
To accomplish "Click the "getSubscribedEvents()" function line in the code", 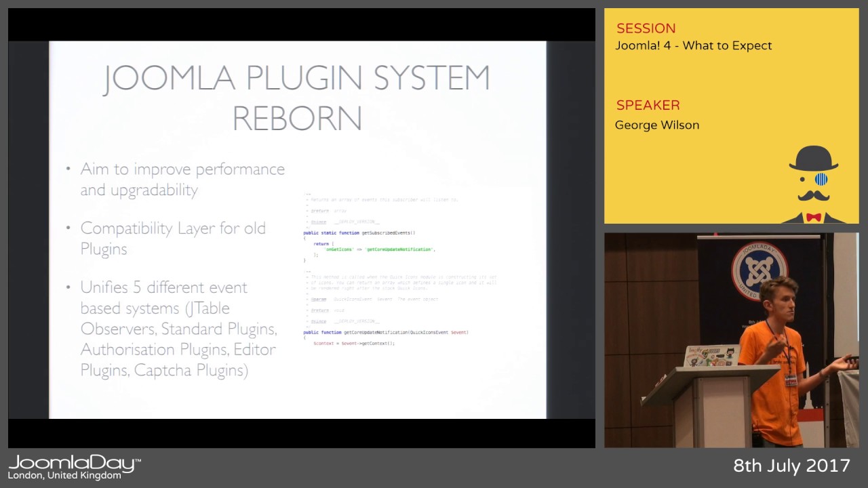I will tap(359, 232).
